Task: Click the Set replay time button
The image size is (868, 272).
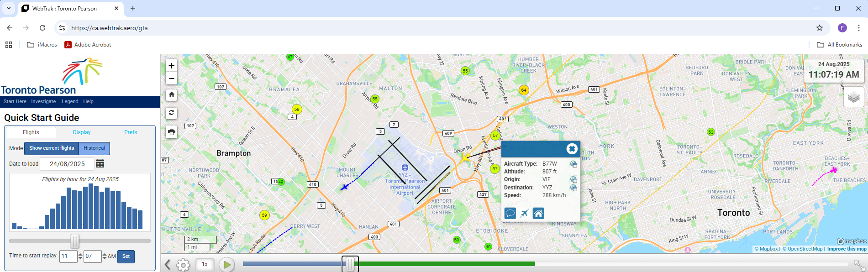Action: click(x=126, y=256)
